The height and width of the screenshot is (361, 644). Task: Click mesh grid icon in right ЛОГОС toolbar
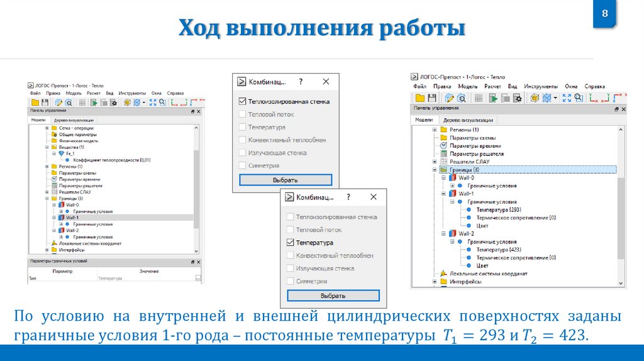tap(479, 97)
